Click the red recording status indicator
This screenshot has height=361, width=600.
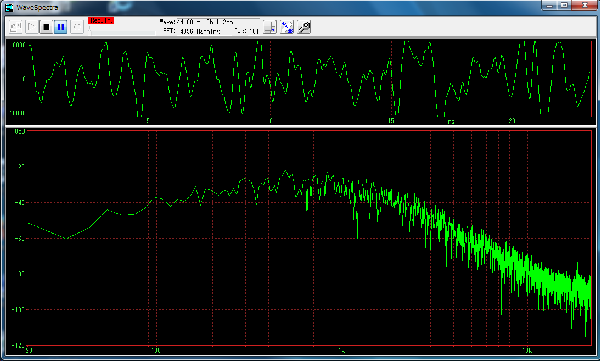[101, 21]
